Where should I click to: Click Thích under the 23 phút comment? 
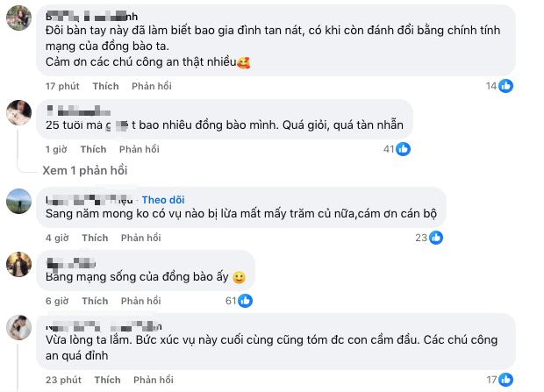click(105, 381)
